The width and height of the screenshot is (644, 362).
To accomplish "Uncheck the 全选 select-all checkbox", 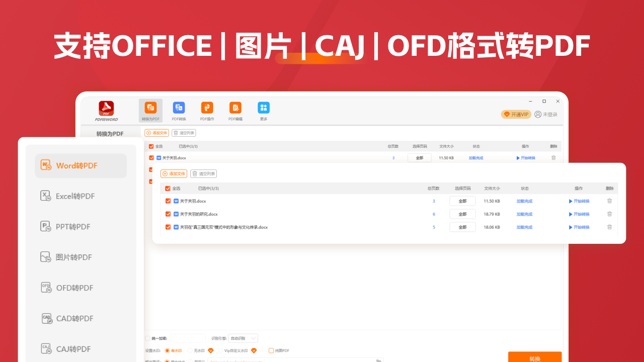I will (168, 188).
